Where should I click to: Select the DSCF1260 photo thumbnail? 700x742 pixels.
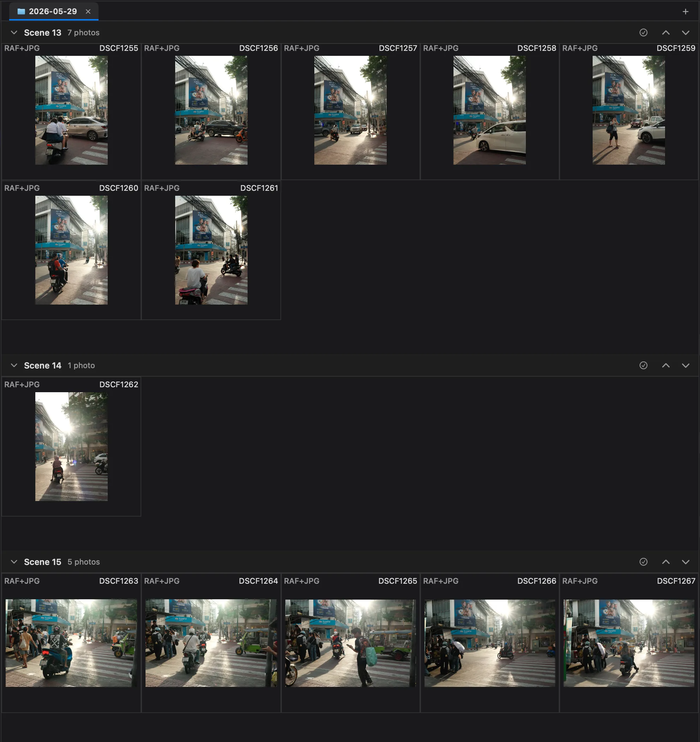point(71,250)
